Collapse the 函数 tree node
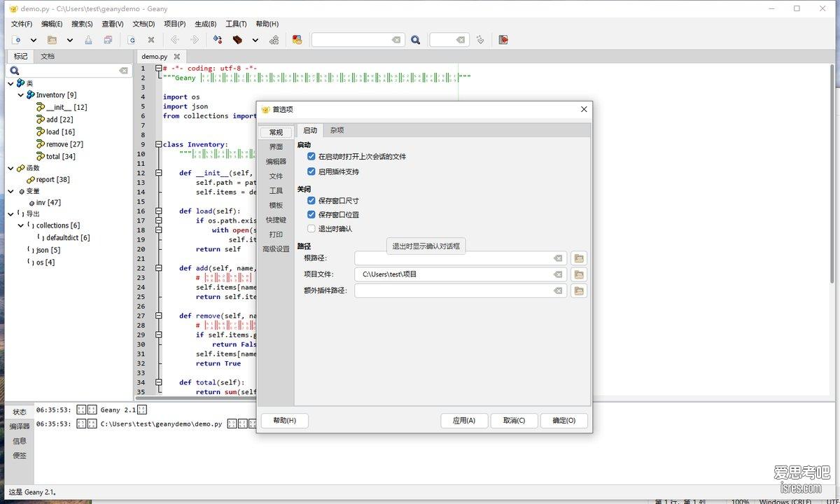The image size is (840, 504). tap(11, 168)
